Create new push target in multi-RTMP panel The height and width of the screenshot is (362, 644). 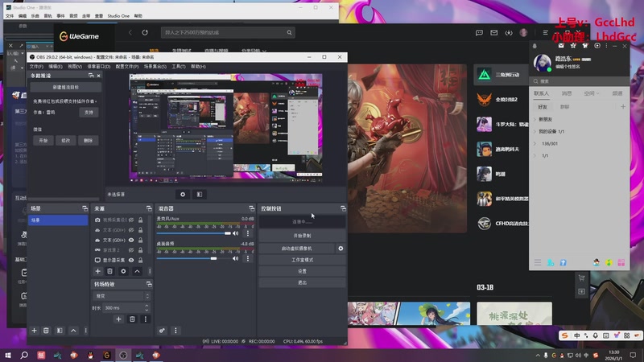66,87
